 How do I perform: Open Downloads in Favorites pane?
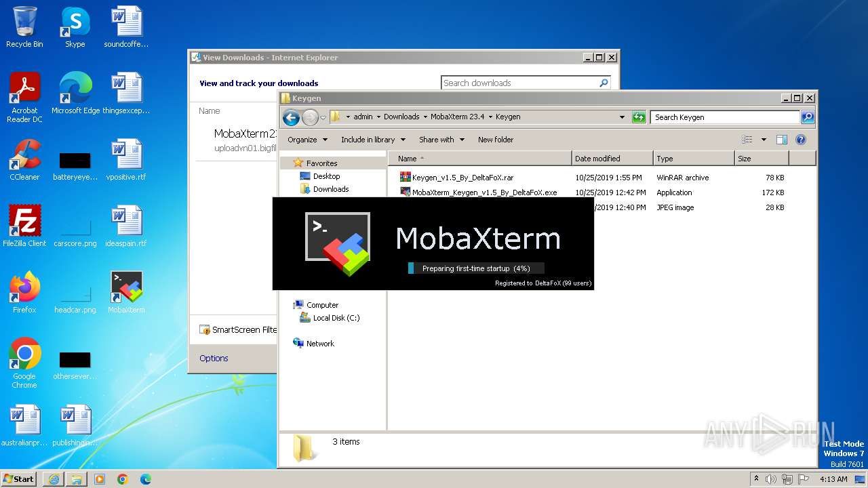point(331,189)
